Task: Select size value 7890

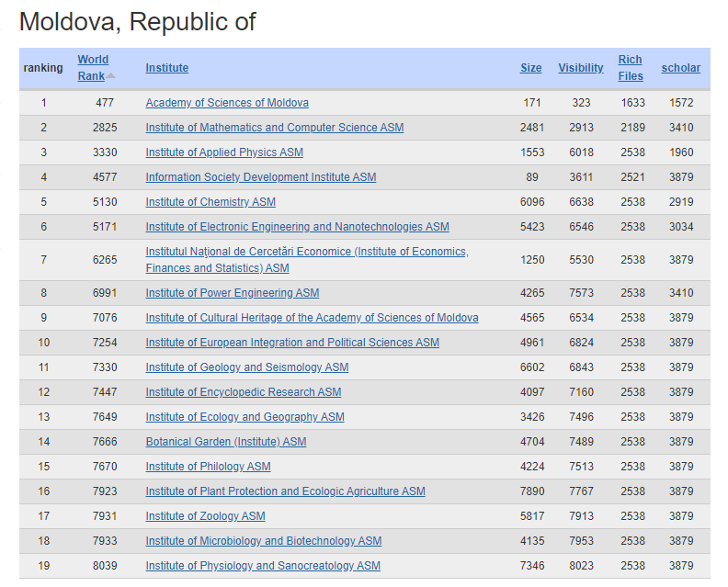Action: point(532,491)
